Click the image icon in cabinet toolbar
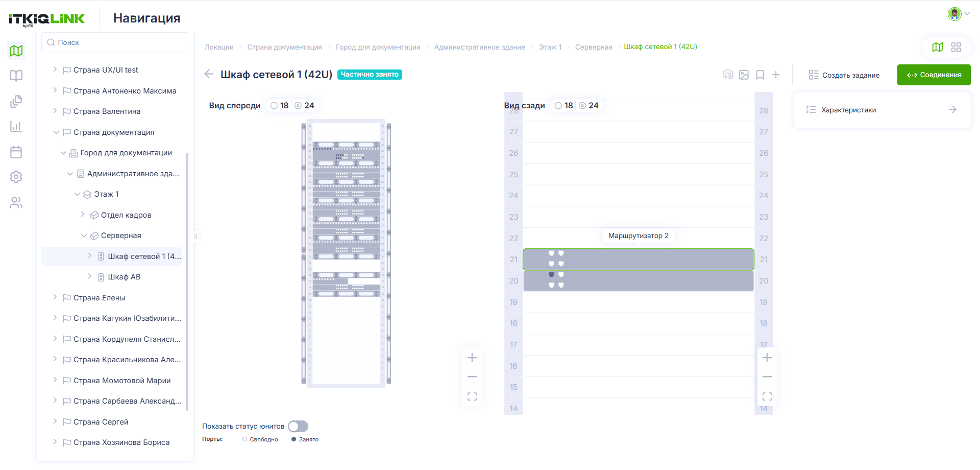 (x=744, y=75)
